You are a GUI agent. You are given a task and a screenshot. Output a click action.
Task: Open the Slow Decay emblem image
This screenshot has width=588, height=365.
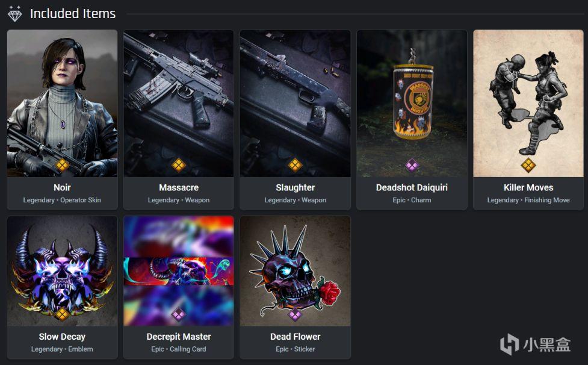62,271
